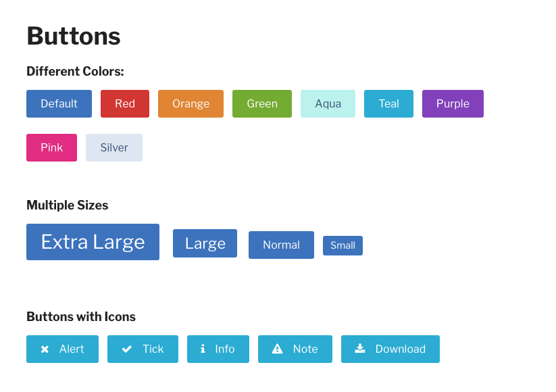The height and width of the screenshot is (392, 556).
Task: Select the Silver button
Action: [x=114, y=147]
